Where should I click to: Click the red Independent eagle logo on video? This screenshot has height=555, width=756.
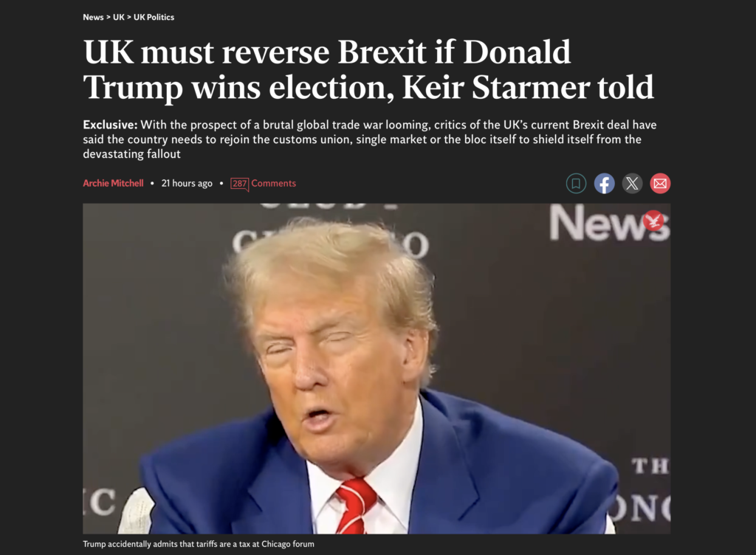[654, 221]
